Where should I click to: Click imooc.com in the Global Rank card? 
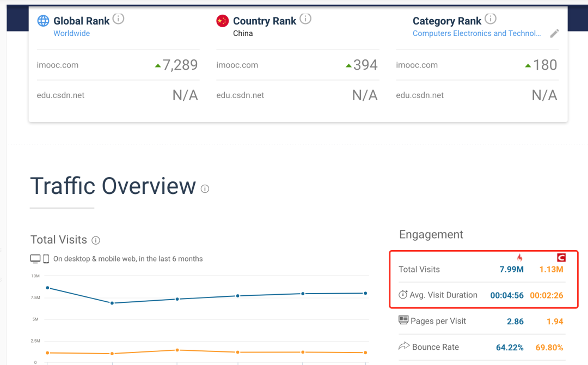pos(57,65)
